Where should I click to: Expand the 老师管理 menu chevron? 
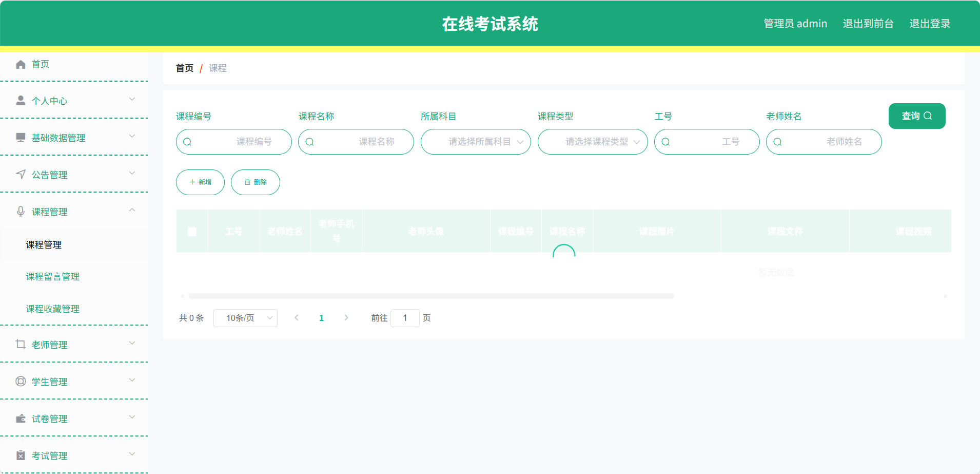click(x=132, y=343)
